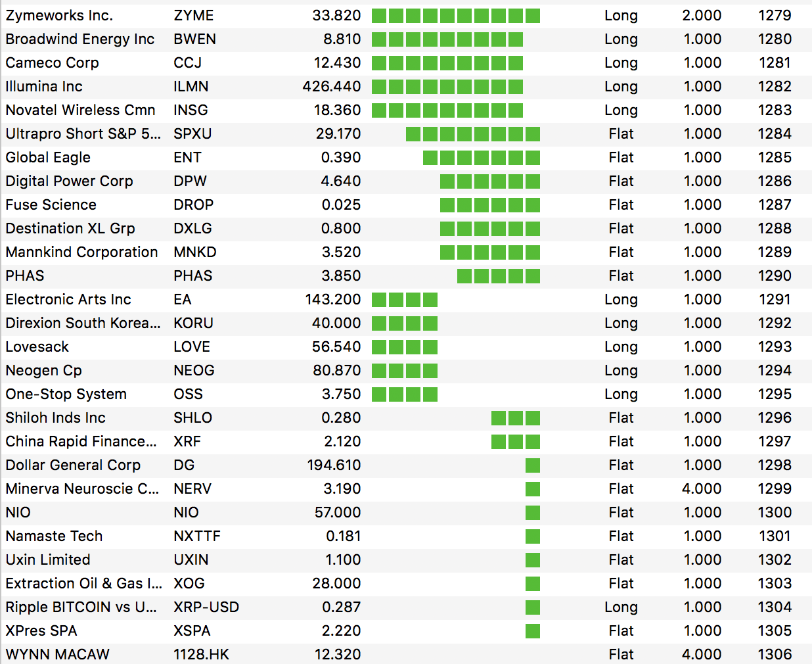Click the Novatel Wireless Cmn name
812x664 pixels.
coord(80,110)
